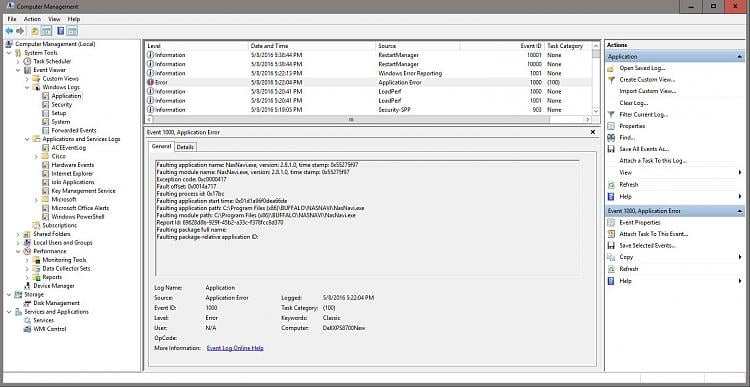This screenshot has height=387, width=750.
Task: Switch to the General tab
Action: tap(161, 146)
